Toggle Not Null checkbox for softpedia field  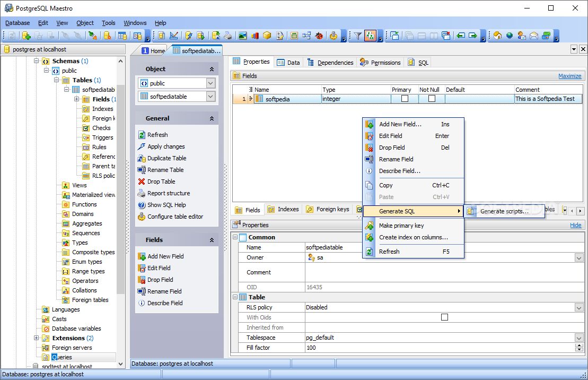pyautogui.click(x=432, y=98)
